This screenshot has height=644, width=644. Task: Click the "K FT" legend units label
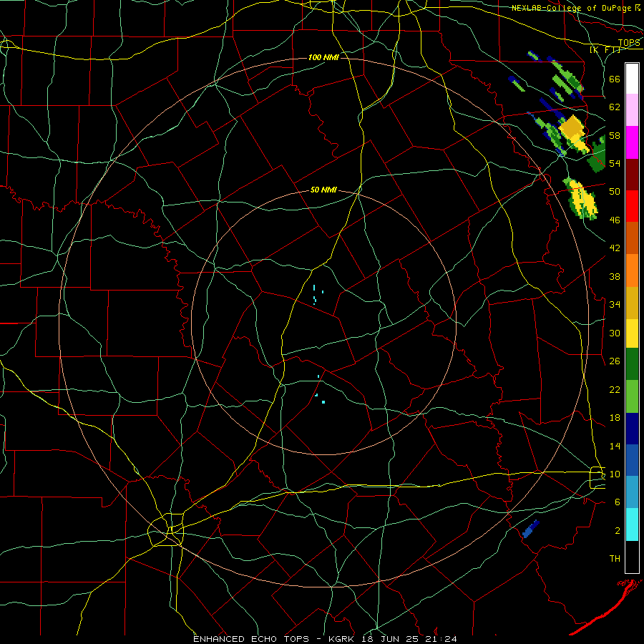(605, 49)
